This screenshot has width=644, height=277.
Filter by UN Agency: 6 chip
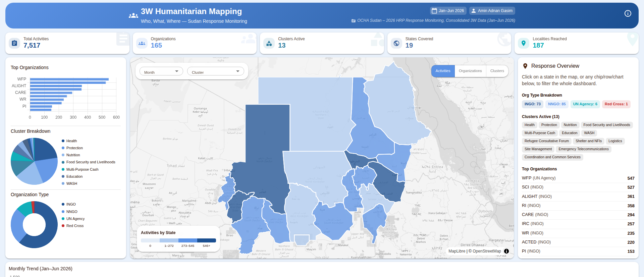click(585, 104)
